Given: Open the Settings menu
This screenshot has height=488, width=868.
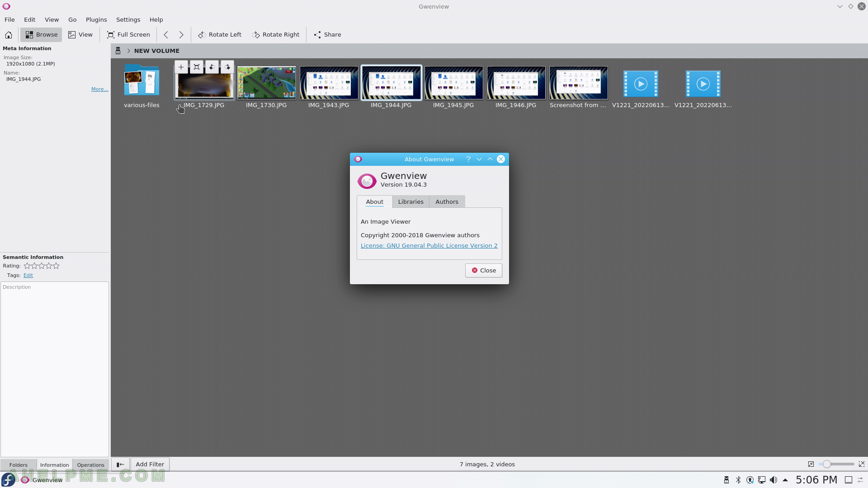Looking at the screenshot, I should 128,19.
